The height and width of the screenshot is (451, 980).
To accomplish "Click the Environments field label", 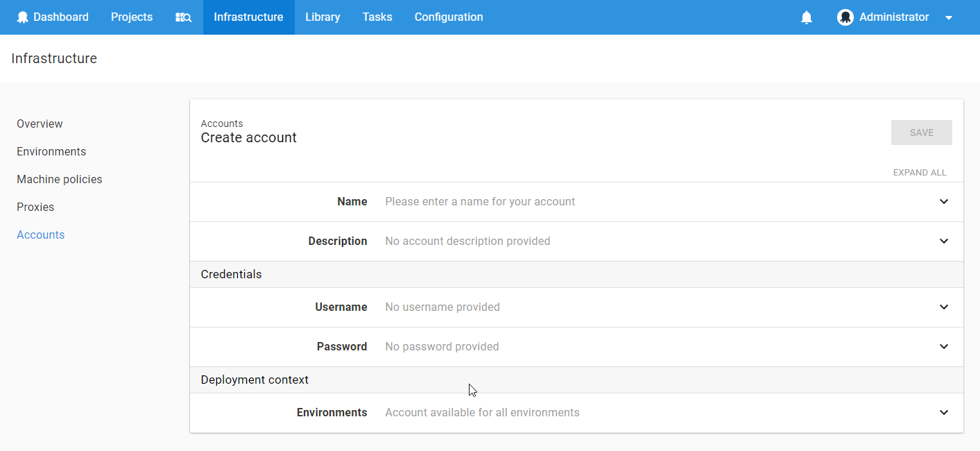I will pos(332,413).
